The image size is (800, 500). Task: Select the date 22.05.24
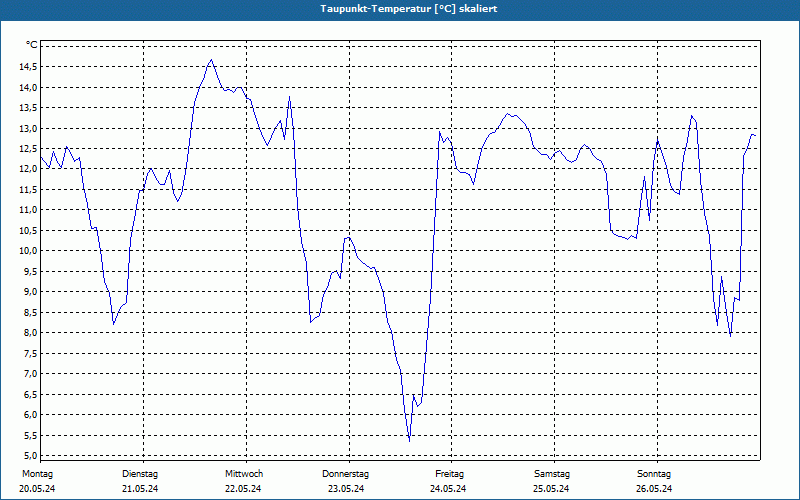tap(243, 489)
